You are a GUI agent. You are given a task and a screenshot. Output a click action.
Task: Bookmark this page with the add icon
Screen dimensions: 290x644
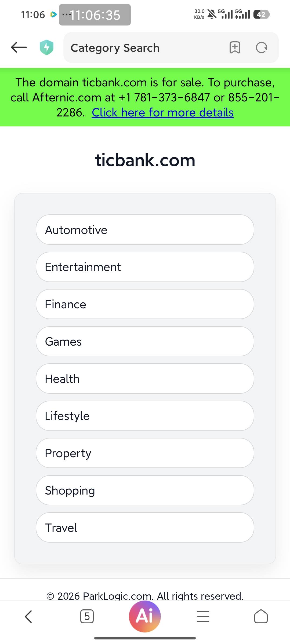(x=235, y=48)
